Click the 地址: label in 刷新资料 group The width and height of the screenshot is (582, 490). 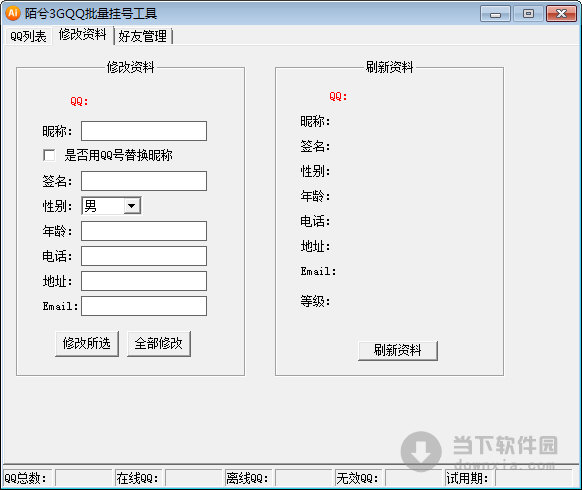pos(315,246)
